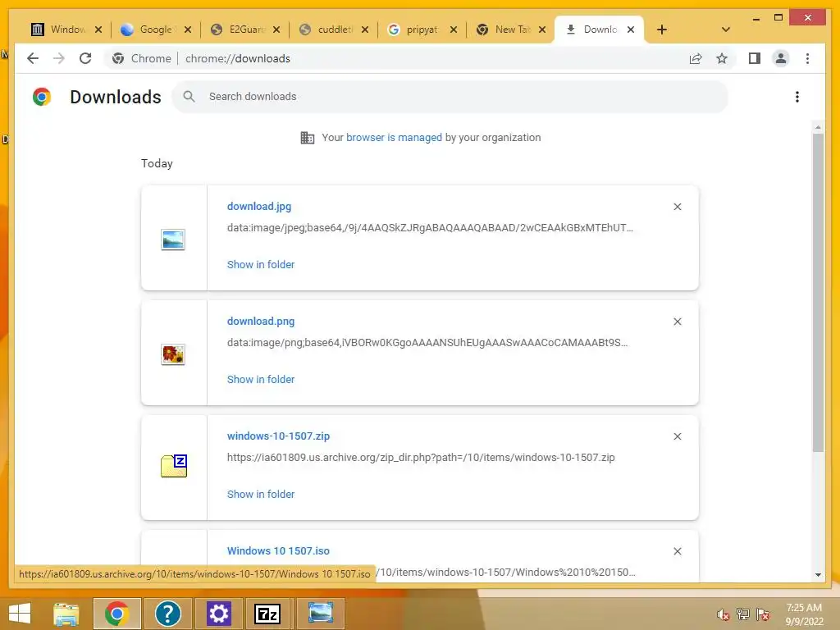Open 7-Zip from the taskbar
The height and width of the screenshot is (630, 840).
[267, 614]
